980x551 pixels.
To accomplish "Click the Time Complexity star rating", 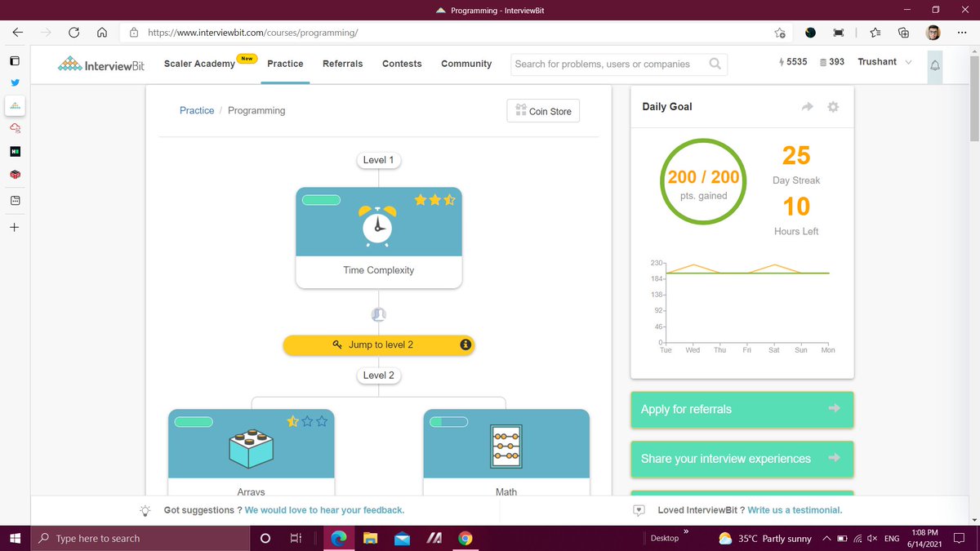I will pos(435,200).
